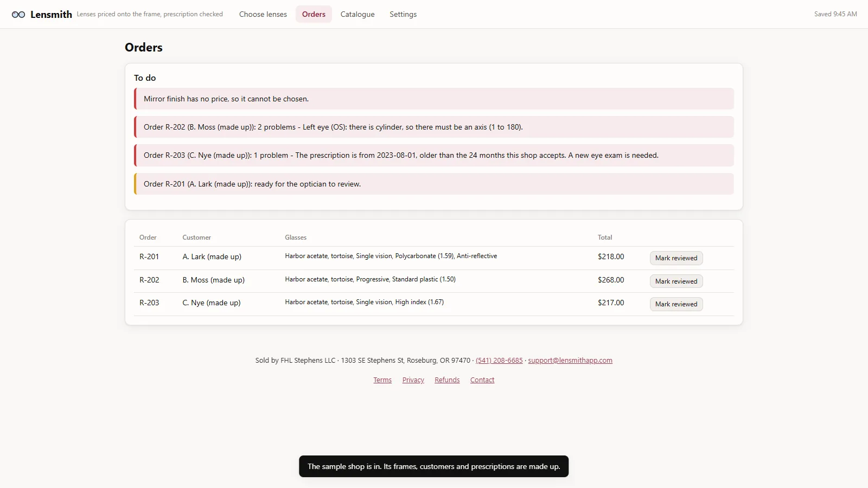The width and height of the screenshot is (868, 488).
Task: Click customer C. Nye (made up)
Action: tap(212, 303)
